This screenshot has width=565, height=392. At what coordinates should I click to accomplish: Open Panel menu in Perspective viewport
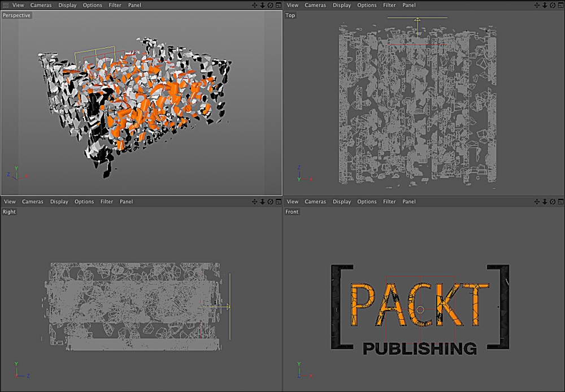[x=134, y=5]
